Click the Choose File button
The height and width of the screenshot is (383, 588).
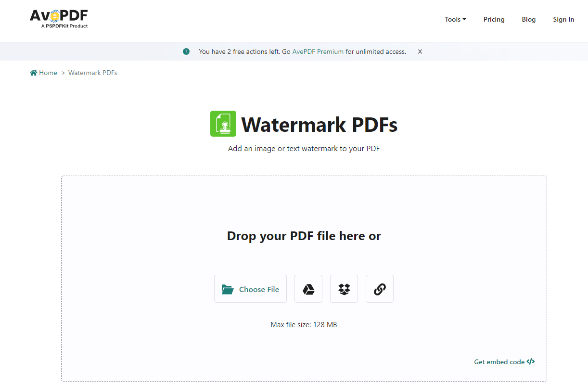click(250, 289)
